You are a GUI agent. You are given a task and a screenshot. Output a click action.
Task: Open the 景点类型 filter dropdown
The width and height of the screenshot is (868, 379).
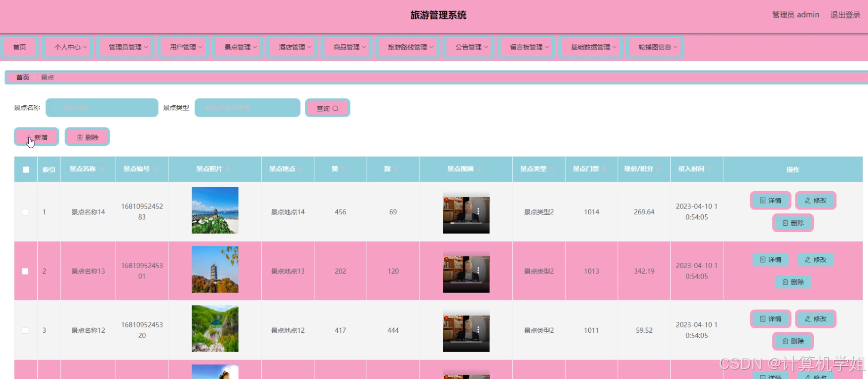coord(247,108)
